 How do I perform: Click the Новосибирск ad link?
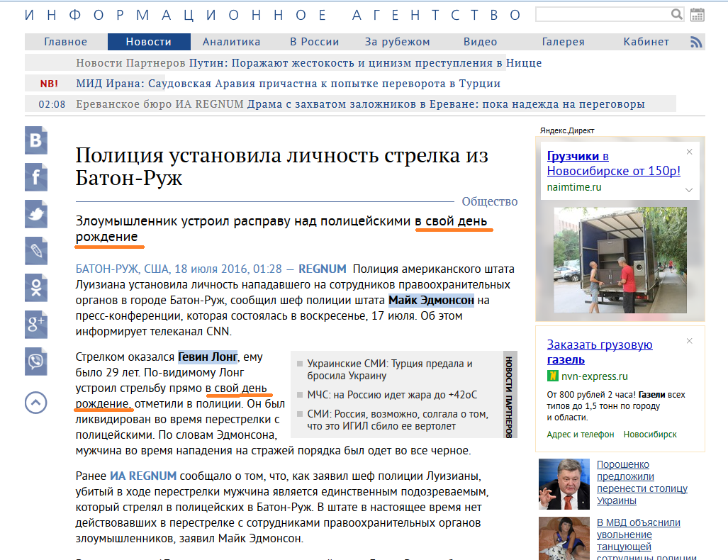tap(650, 434)
